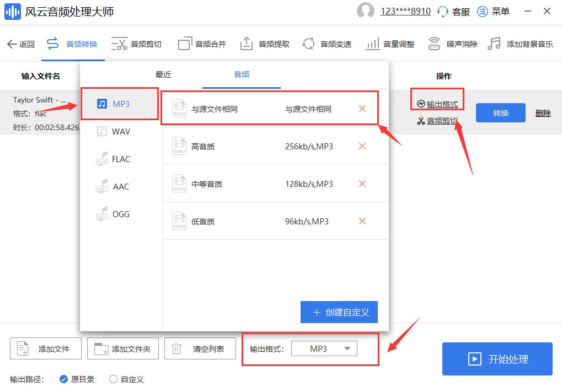Switch to the 音频 tab

[241, 74]
